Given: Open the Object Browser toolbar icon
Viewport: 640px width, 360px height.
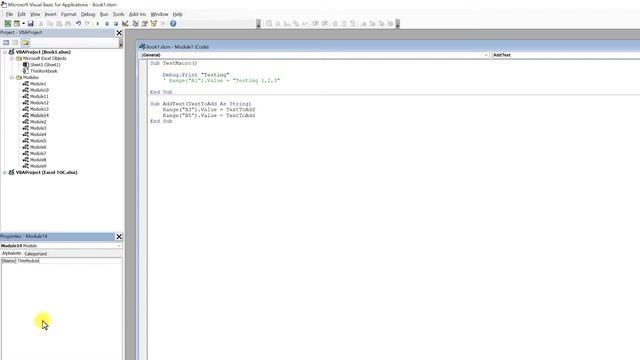Looking at the screenshot, I should 153,24.
